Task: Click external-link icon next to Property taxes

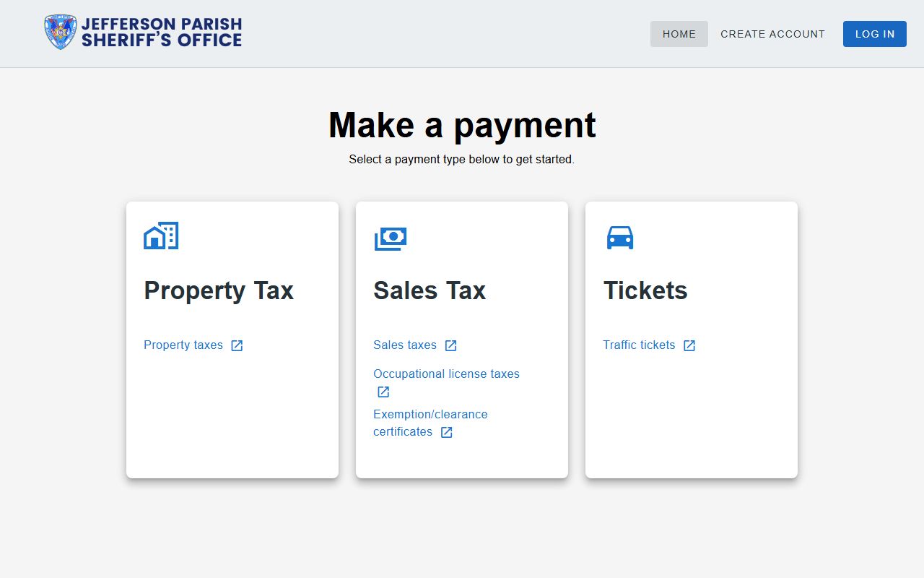Action: [x=237, y=345]
